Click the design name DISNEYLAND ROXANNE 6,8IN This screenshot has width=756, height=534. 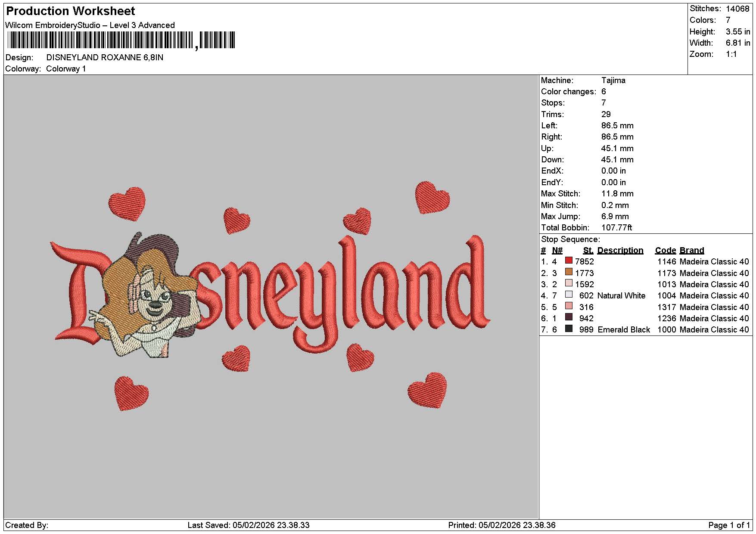[x=105, y=58]
